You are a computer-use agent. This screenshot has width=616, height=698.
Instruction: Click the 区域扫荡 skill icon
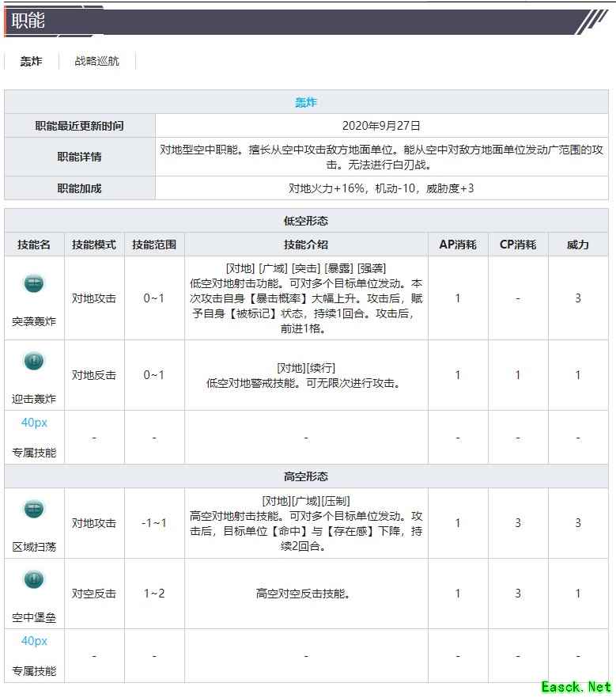point(33,509)
